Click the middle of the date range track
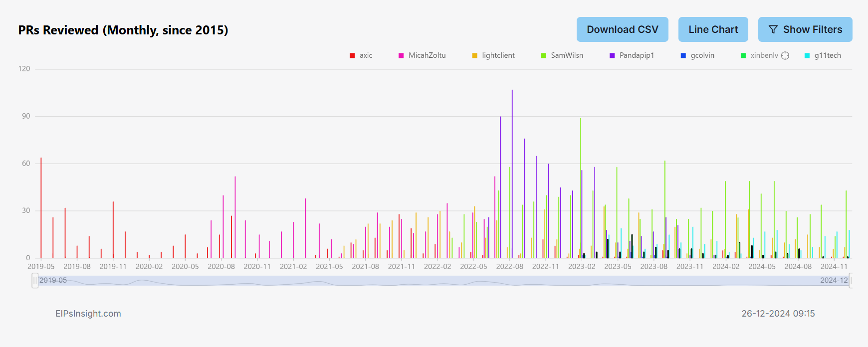The image size is (868, 347). 443,281
